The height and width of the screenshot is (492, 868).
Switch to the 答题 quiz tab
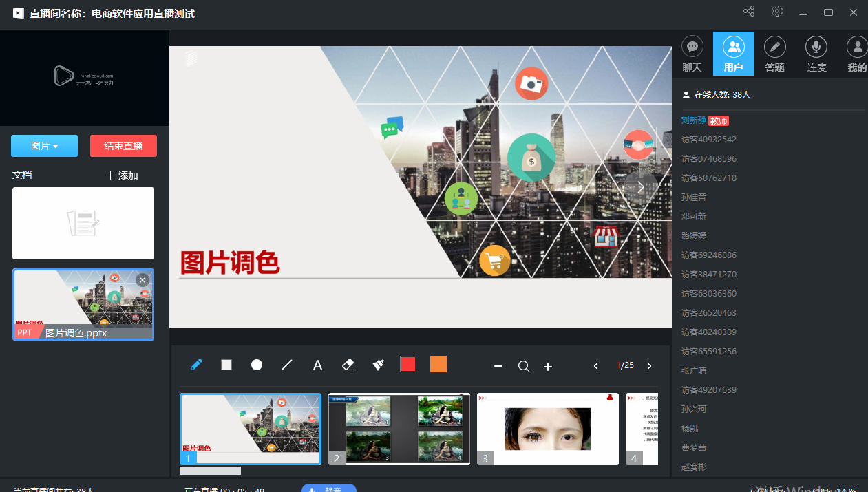[775, 54]
